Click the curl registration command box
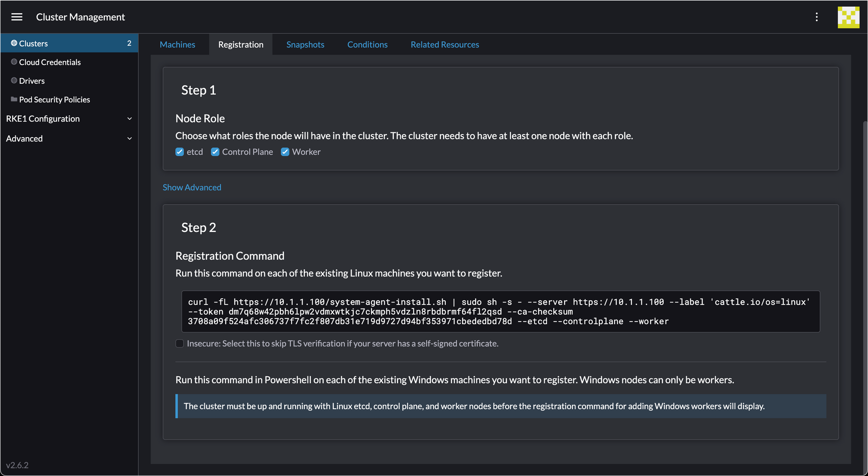 tap(500, 312)
